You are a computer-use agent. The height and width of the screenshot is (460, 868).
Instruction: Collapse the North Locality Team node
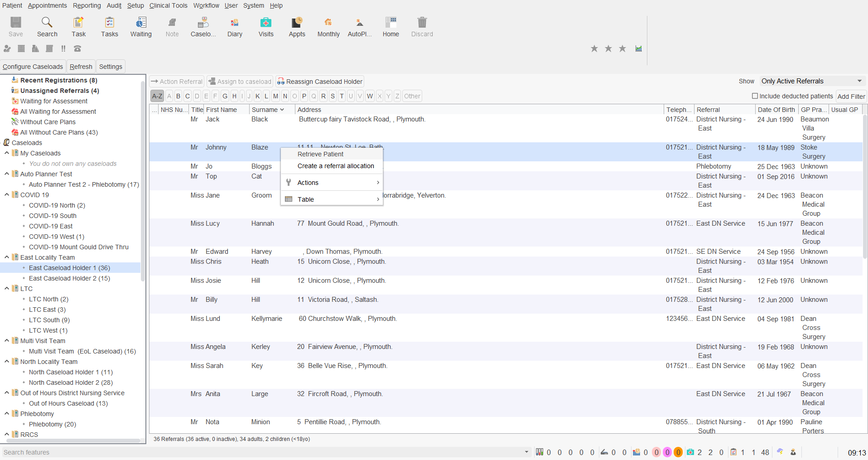(7, 362)
